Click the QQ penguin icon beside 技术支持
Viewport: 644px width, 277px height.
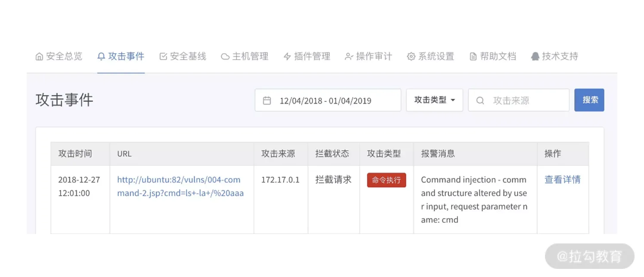coord(535,57)
